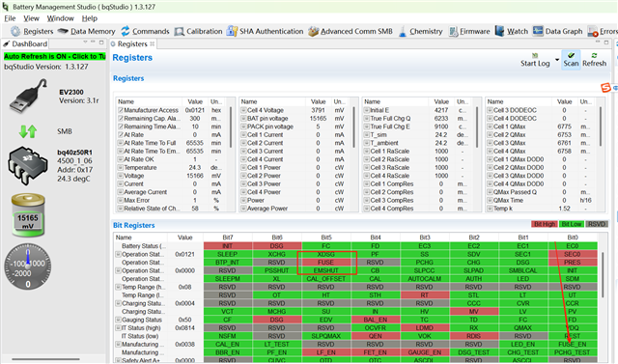
Task: Click the Scan button
Action: 571,60
